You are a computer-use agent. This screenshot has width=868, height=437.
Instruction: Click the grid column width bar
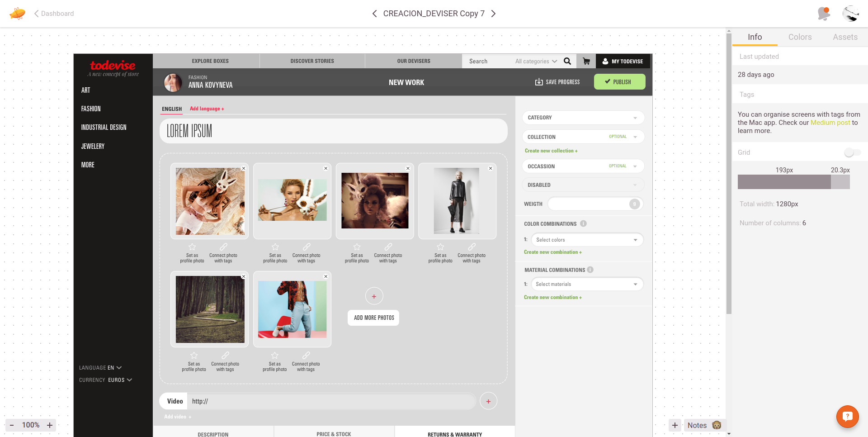[x=784, y=182]
